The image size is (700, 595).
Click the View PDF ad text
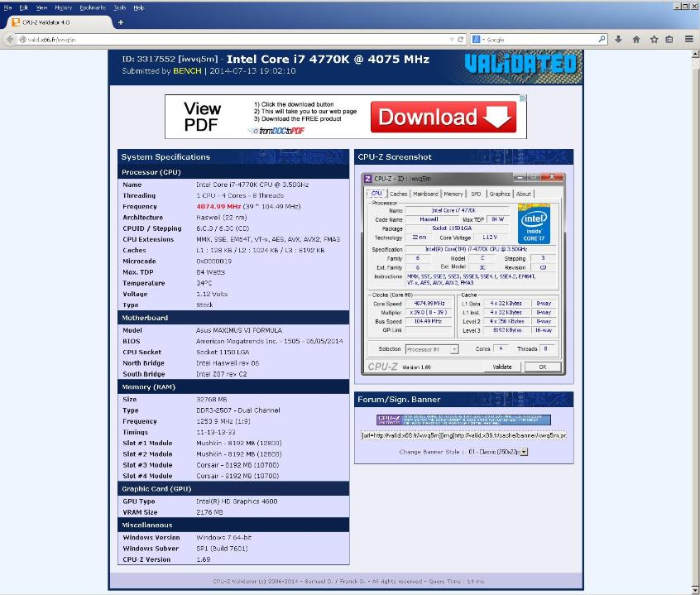202,117
